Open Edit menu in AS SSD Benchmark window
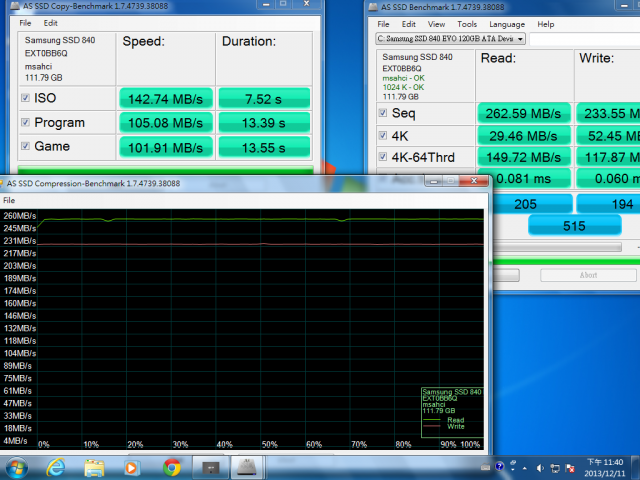The image size is (640, 480). 409,24
